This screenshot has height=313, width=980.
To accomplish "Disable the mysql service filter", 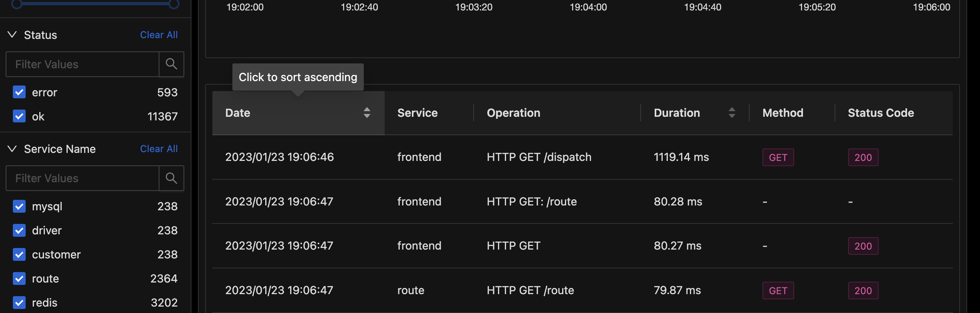I will click(19, 206).
